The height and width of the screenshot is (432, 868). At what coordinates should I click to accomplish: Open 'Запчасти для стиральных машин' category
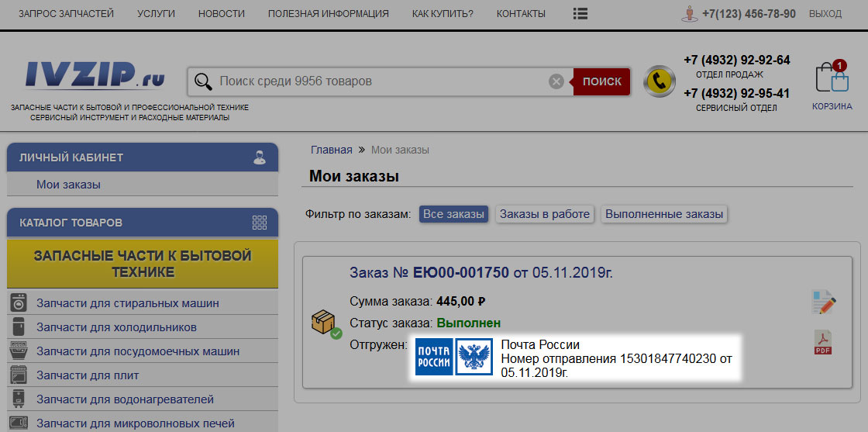click(x=128, y=303)
